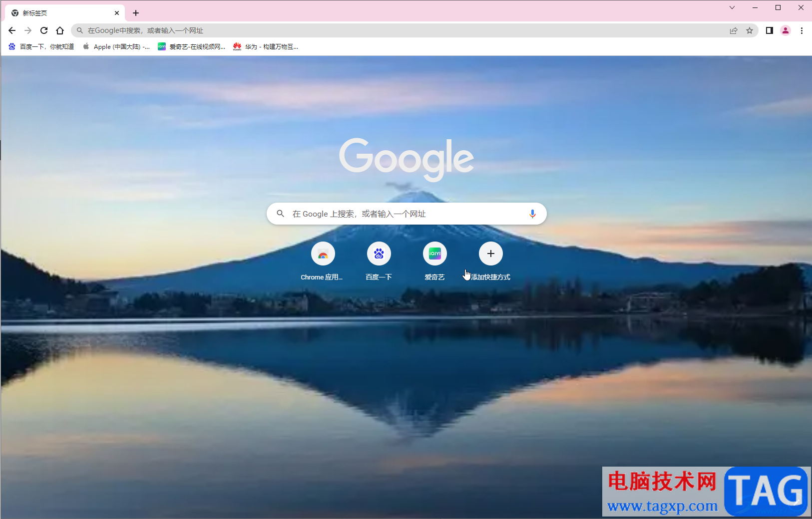This screenshot has width=812, height=519.
Task: Open the 华为 - 构建万物互 bookmark
Action: click(266, 46)
